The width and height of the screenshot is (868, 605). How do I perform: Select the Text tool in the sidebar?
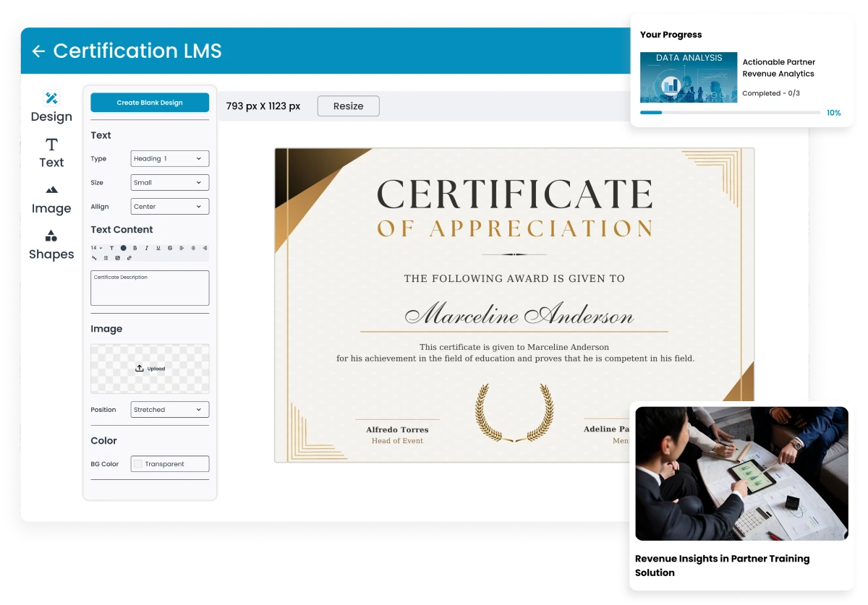(51, 153)
